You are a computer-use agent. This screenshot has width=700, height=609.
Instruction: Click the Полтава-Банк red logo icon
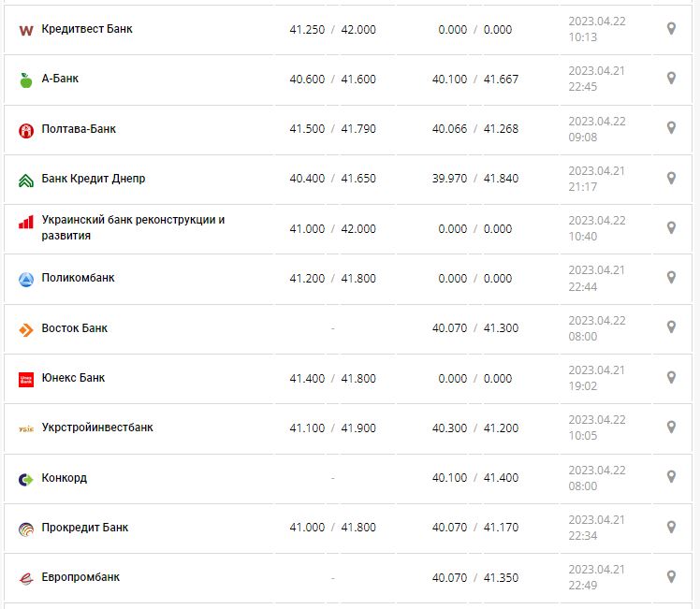pyautogui.click(x=26, y=130)
